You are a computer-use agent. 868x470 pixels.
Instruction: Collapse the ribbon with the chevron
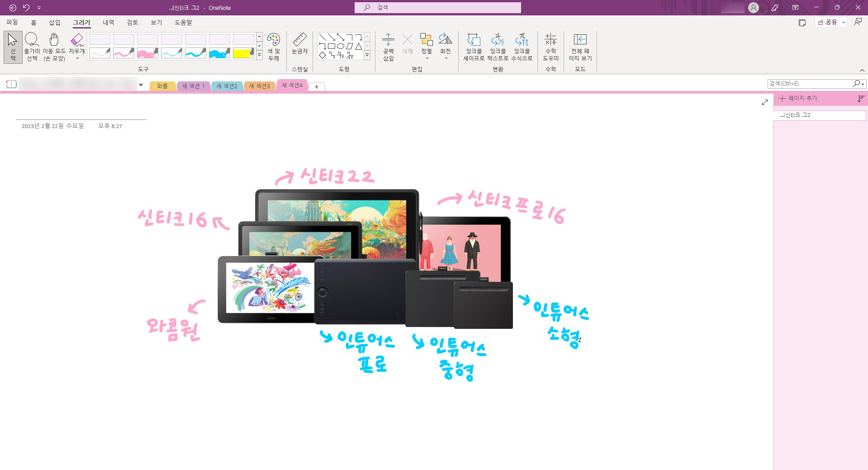pyautogui.click(x=862, y=70)
